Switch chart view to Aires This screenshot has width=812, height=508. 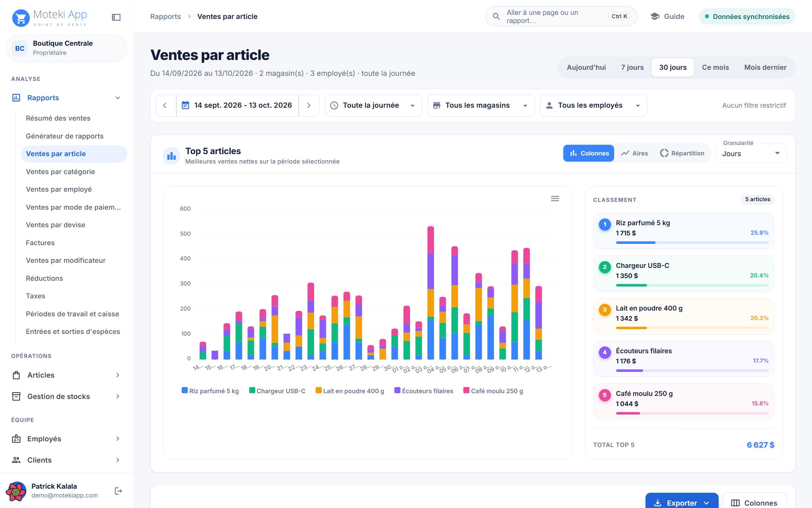(x=634, y=153)
